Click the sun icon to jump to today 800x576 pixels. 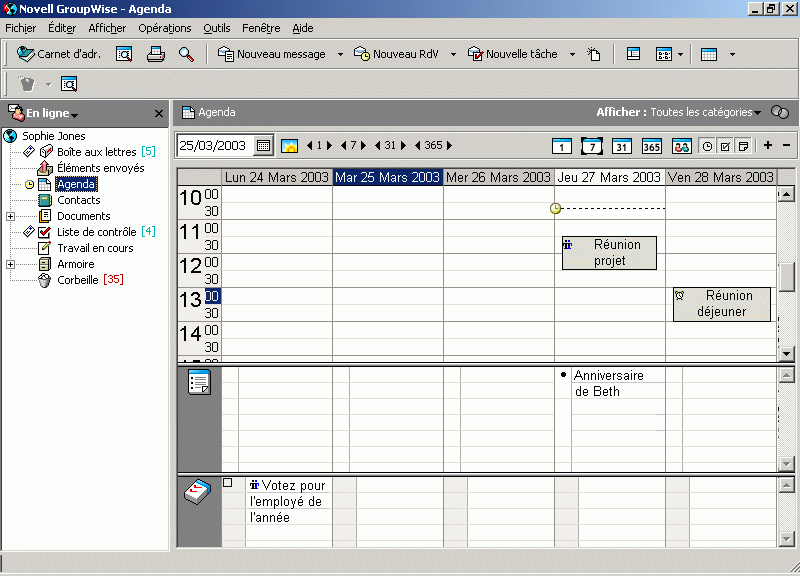click(290, 146)
